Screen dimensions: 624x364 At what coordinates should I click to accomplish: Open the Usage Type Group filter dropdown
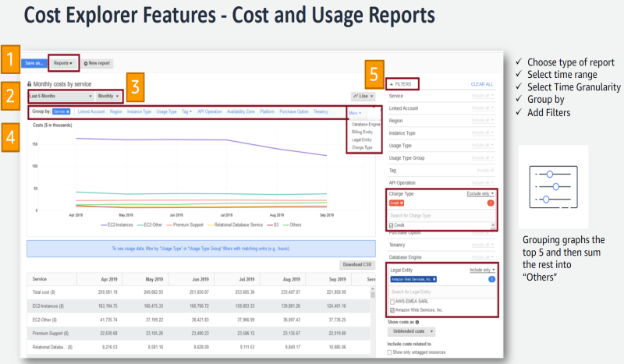(x=483, y=157)
